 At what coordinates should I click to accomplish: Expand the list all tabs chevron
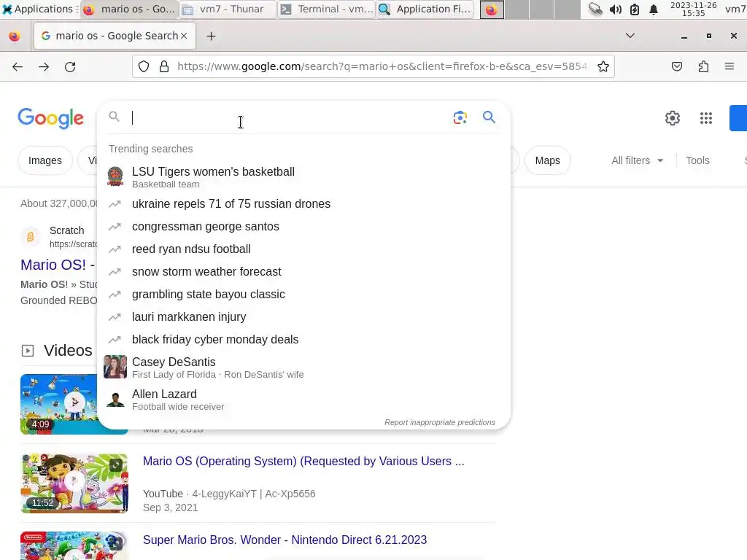point(630,36)
